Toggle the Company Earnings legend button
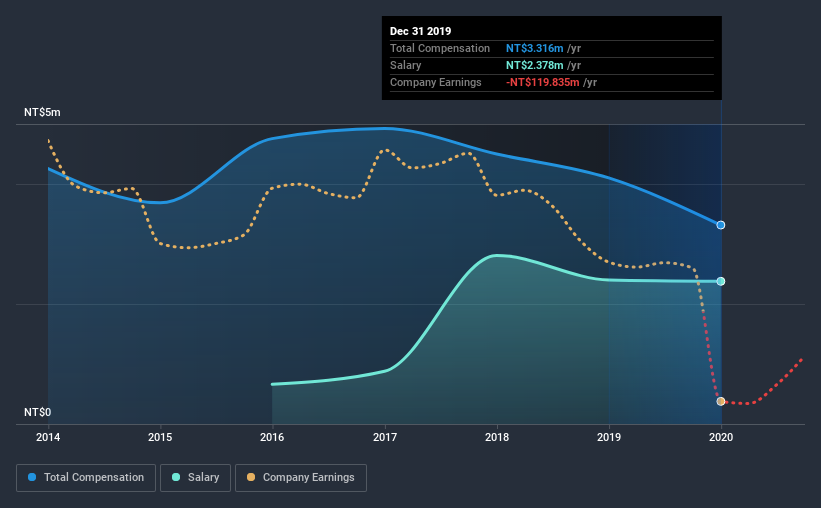821x508 pixels. (301, 478)
